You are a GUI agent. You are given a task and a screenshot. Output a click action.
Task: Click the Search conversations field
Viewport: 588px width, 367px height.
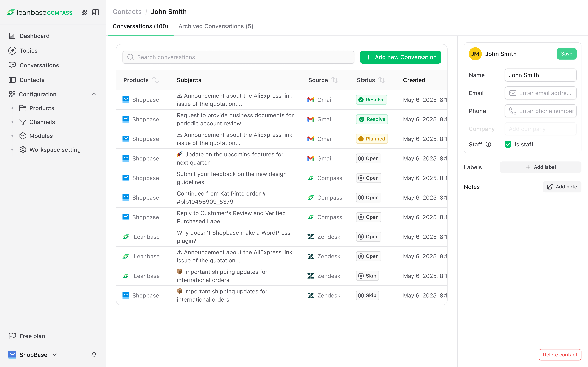238,57
